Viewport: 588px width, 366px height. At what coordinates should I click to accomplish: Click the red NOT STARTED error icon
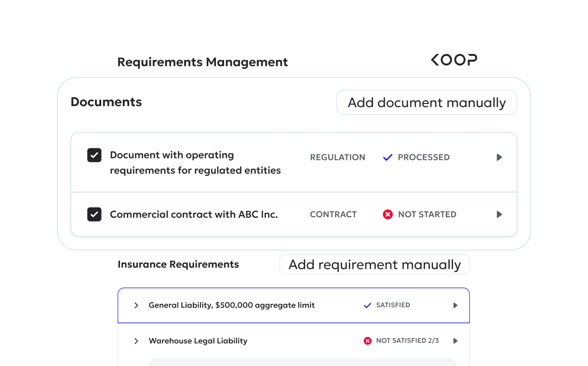pyautogui.click(x=388, y=214)
